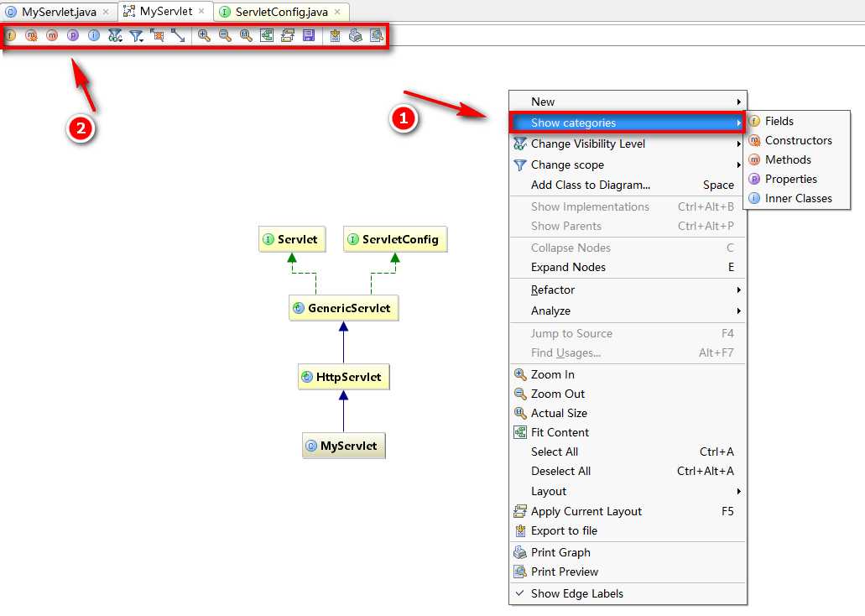Click the Apply Current Layout toolbar icon
This screenshot has height=616, width=865.
(288, 36)
